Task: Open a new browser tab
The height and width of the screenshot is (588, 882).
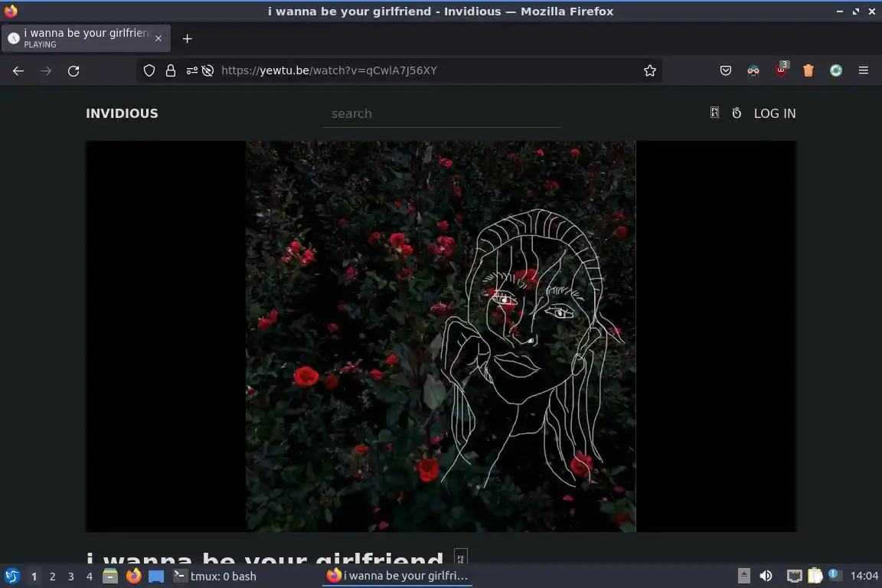Action: tap(188, 38)
